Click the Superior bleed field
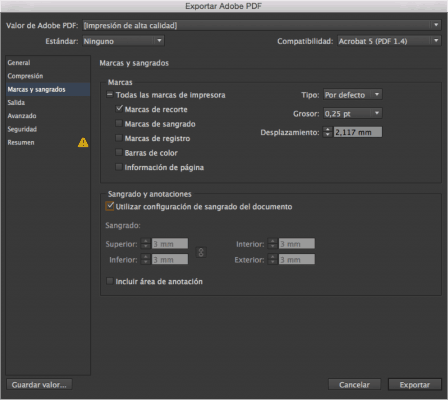The image size is (448, 400). [170, 244]
